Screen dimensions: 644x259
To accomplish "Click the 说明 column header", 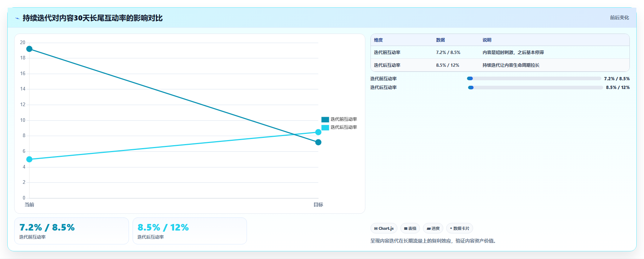I will [487, 40].
